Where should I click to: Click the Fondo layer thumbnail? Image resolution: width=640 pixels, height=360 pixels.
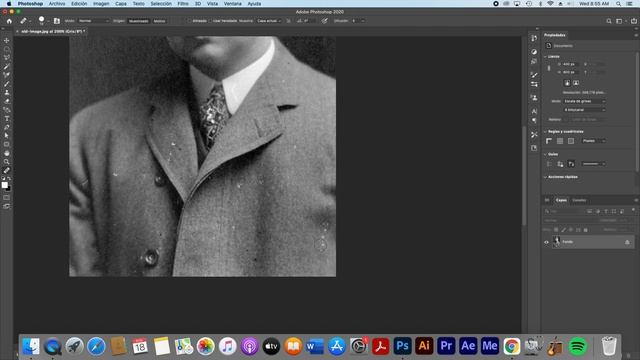point(557,242)
